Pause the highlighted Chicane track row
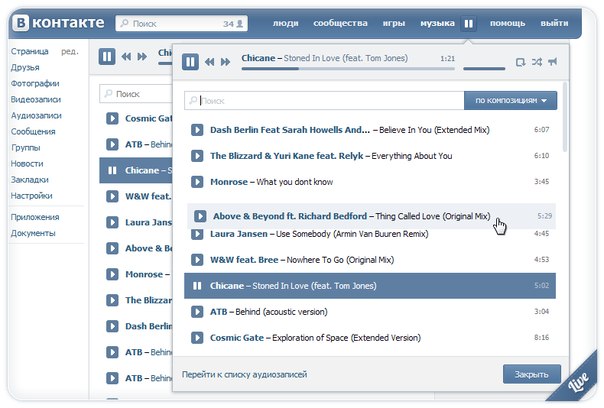Viewport: 604px width, 408px height. [x=197, y=286]
